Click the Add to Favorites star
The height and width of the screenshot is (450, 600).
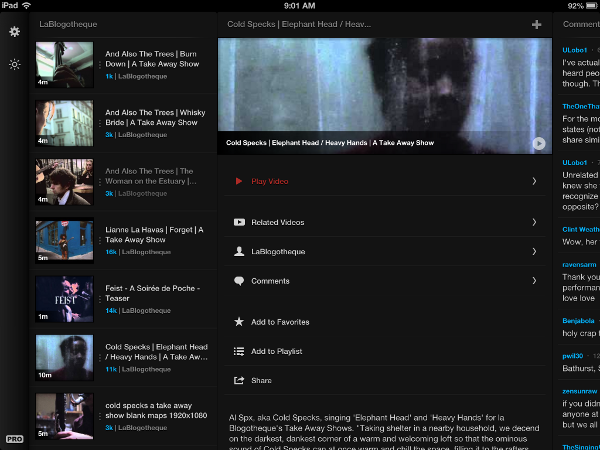[x=239, y=322]
